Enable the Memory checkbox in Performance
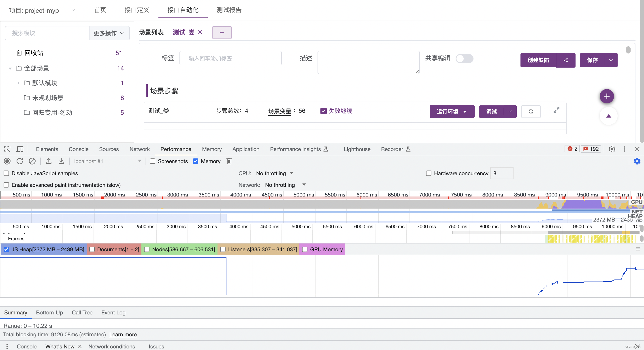This screenshot has height=350, width=644. coord(196,161)
